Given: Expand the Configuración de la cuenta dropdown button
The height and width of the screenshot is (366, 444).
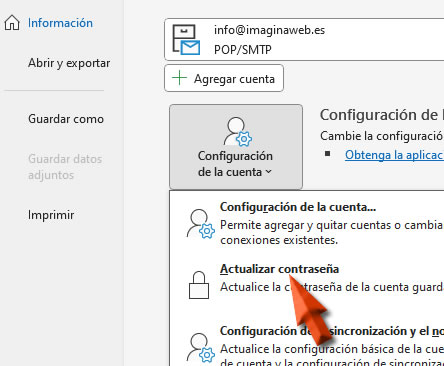Looking at the screenshot, I should pos(236,147).
